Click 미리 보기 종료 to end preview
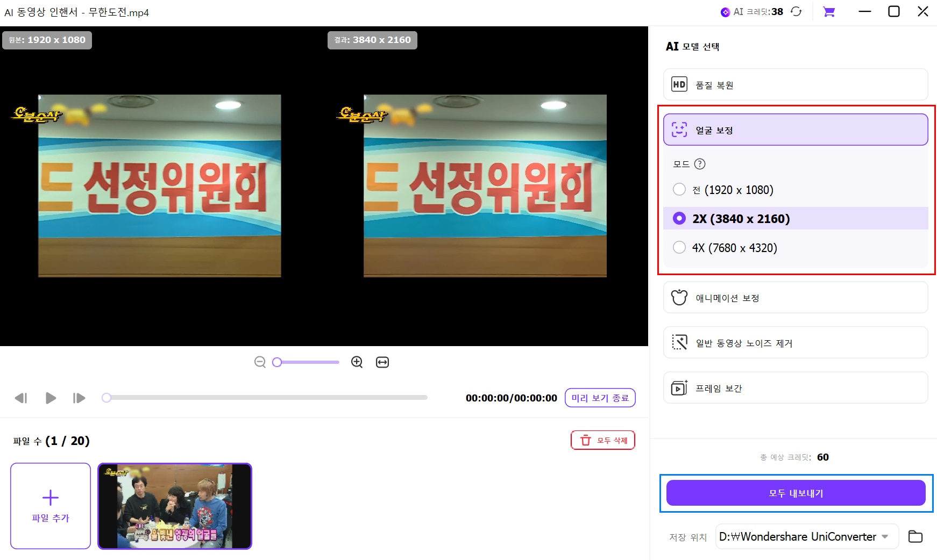 (599, 398)
